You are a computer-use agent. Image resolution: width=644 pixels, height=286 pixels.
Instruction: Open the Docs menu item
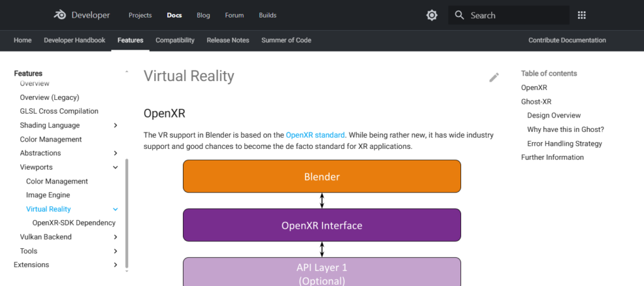174,15
